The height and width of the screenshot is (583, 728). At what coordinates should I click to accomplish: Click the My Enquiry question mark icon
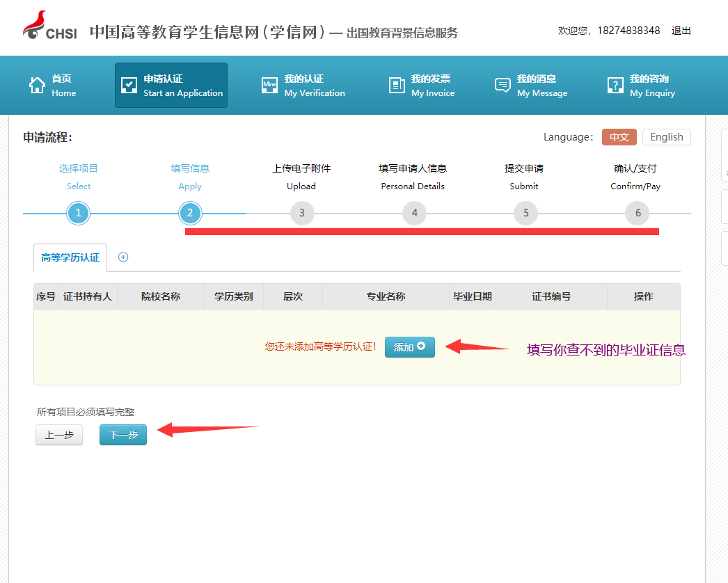615,86
